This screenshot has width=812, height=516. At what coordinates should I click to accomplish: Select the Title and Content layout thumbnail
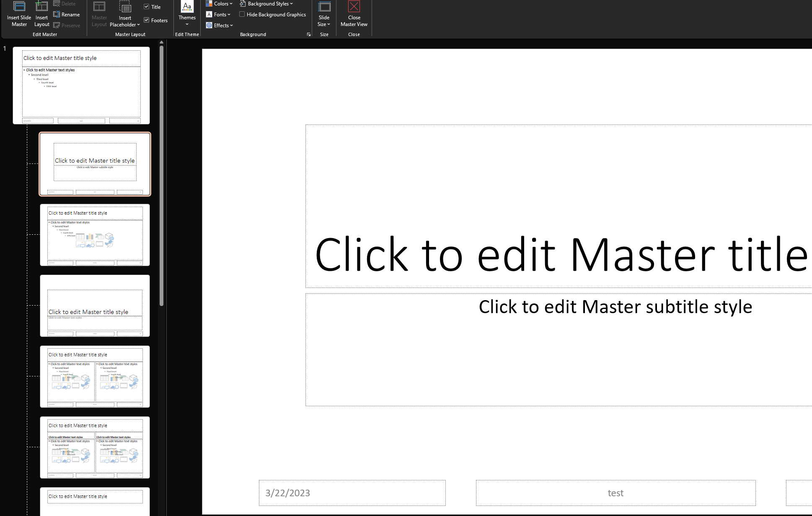point(95,235)
